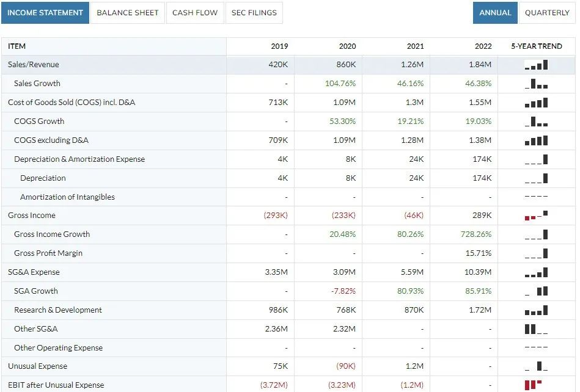The width and height of the screenshot is (580, 392).
Task: Open the SEC Filings tab
Action: point(254,13)
